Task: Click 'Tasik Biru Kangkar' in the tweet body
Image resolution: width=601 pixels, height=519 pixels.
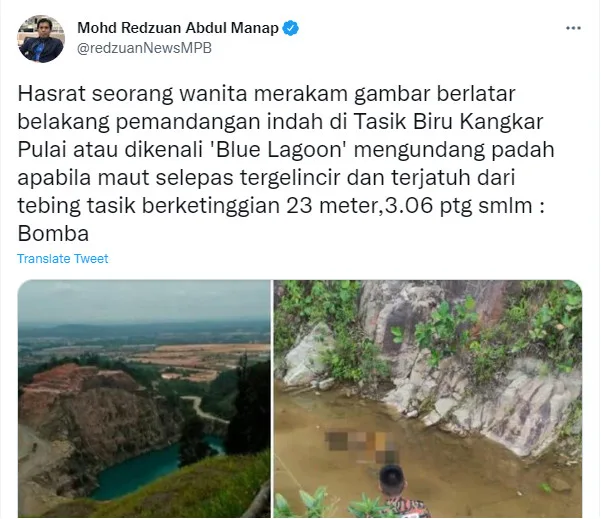Action: (x=448, y=122)
